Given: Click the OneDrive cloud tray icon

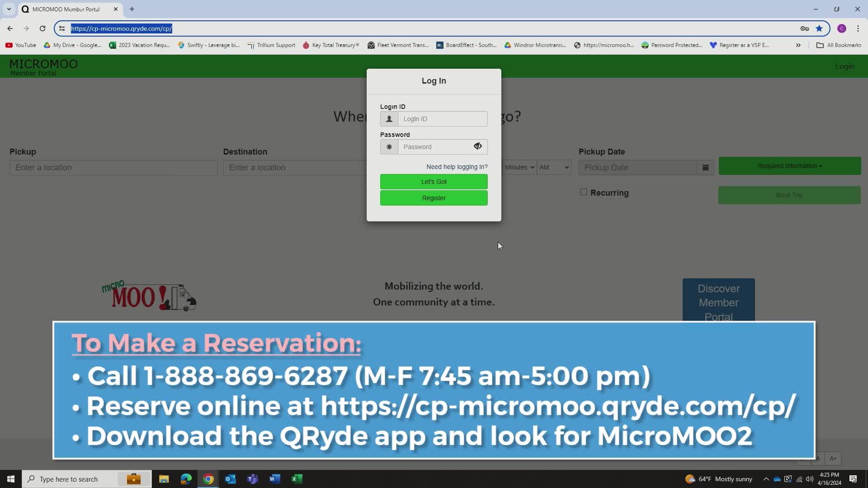Looking at the screenshot, I should (x=777, y=479).
